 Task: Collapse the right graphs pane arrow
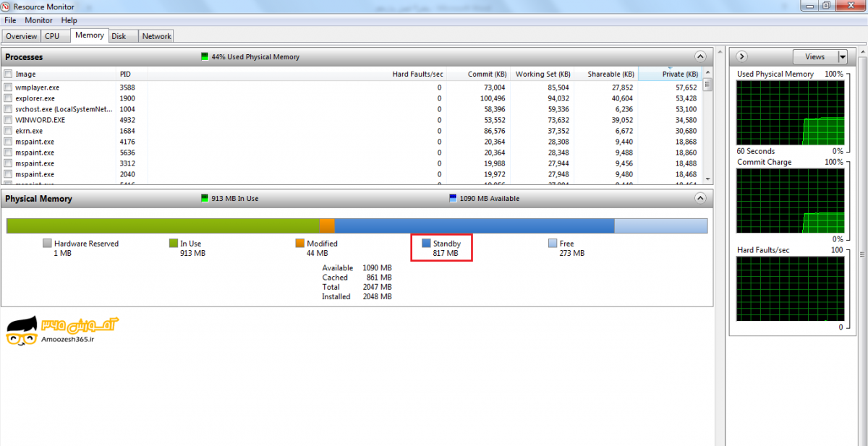click(x=742, y=56)
